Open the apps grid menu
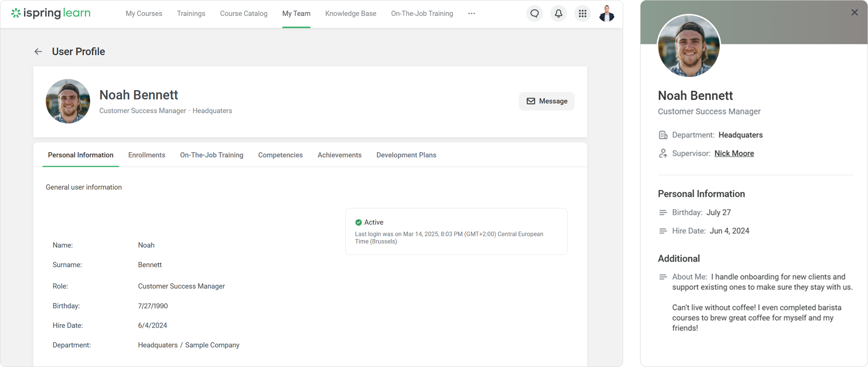Viewport: 868px width, 367px height. point(582,14)
